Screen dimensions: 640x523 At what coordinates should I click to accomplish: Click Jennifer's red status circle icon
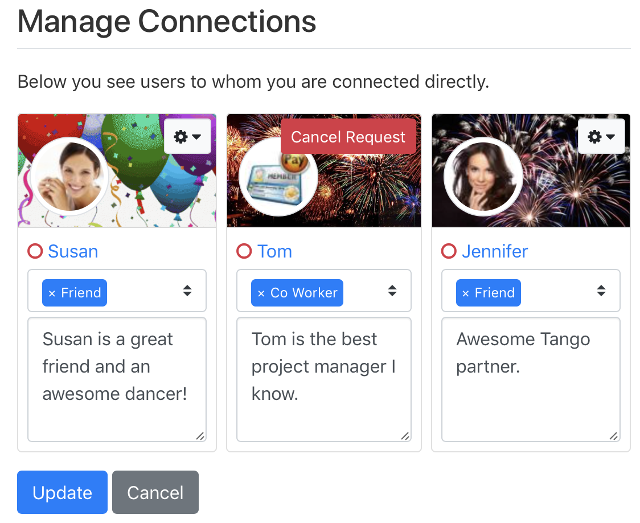(x=449, y=251)
